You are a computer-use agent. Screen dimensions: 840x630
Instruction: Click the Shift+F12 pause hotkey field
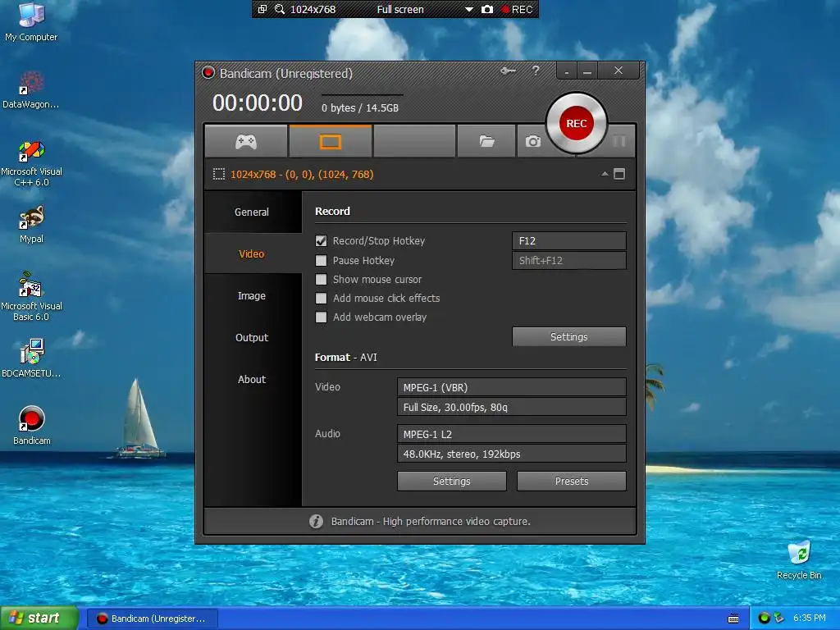tap(569, 260)
